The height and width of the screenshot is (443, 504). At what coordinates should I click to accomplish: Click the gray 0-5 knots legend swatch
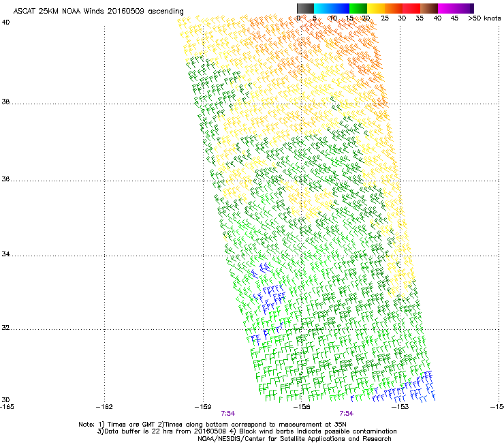click(305, 8)
